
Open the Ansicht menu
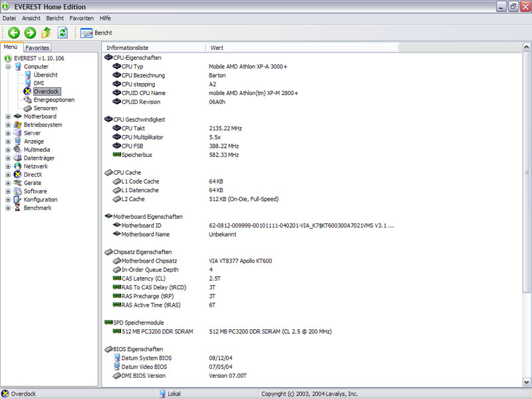coord(31,19)
